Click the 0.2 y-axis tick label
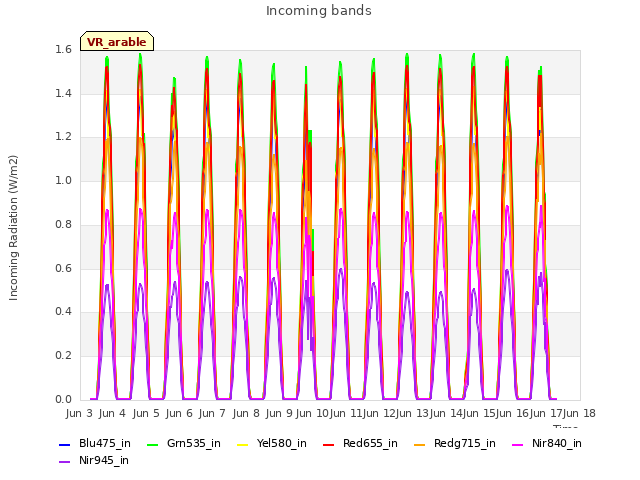This screenshot has width=640, height=480. click(x=63, y=356)
